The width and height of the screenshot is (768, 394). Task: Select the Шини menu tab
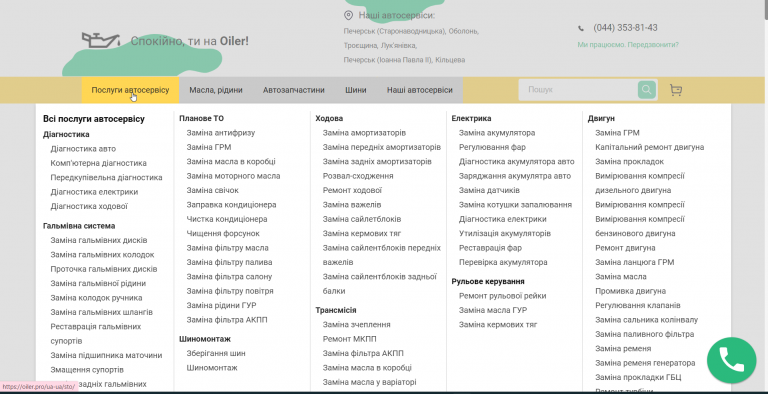(356, 90)
